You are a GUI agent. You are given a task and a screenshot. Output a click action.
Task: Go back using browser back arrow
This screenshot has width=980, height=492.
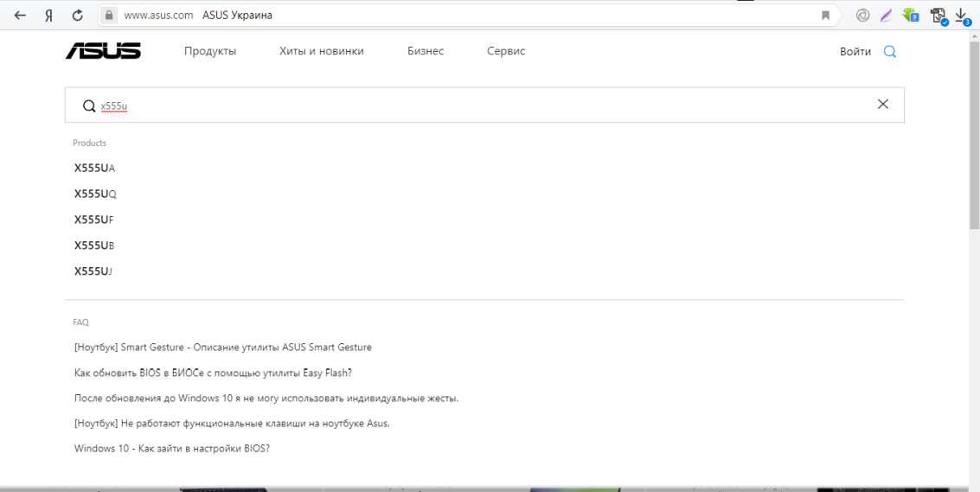coord(20,16)
